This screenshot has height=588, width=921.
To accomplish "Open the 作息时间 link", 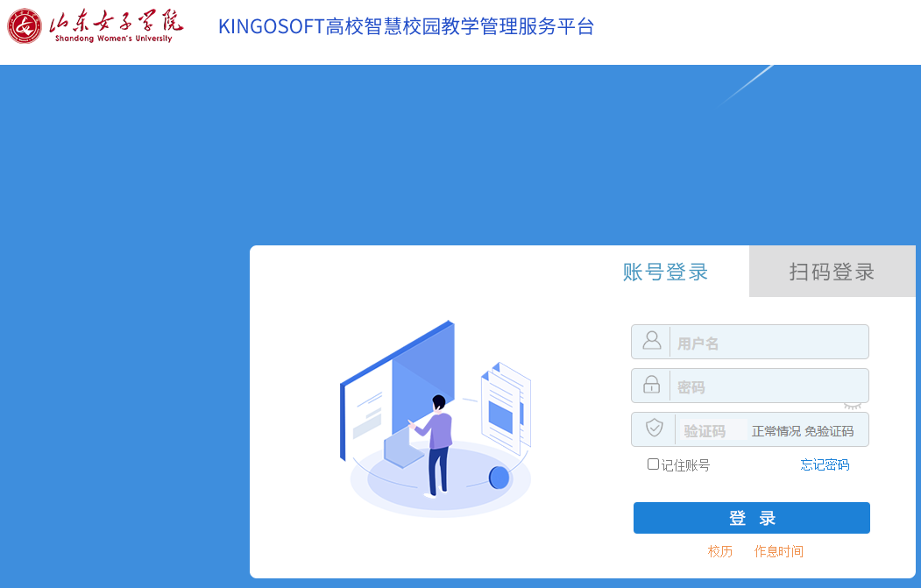I will point(779,551).
